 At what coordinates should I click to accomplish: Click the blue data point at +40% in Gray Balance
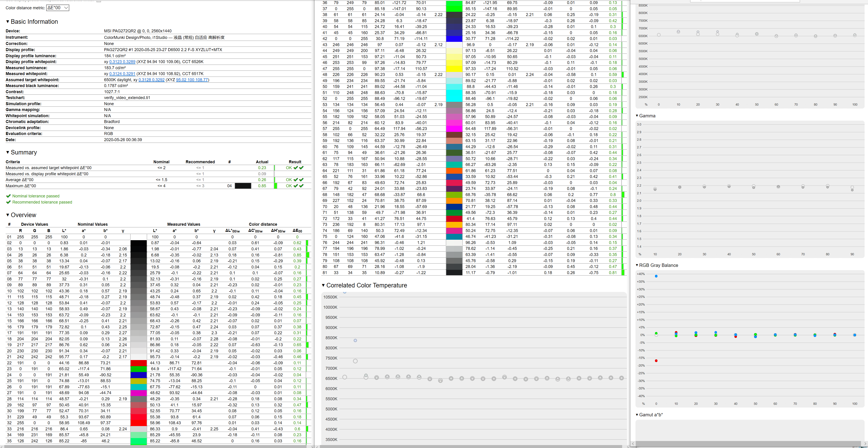656,276
